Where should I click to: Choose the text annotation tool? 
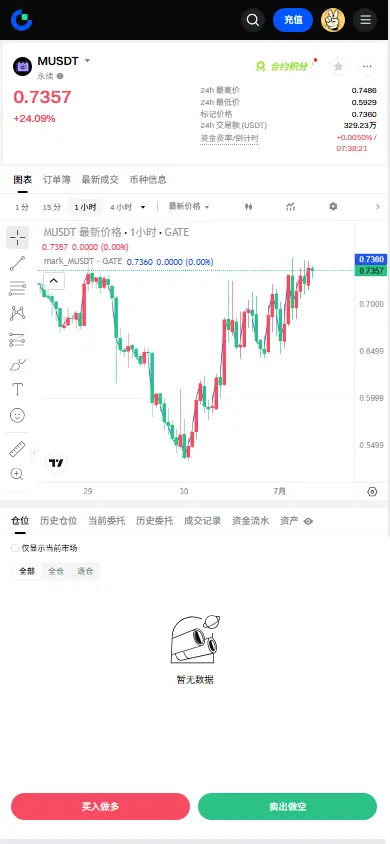17,389
